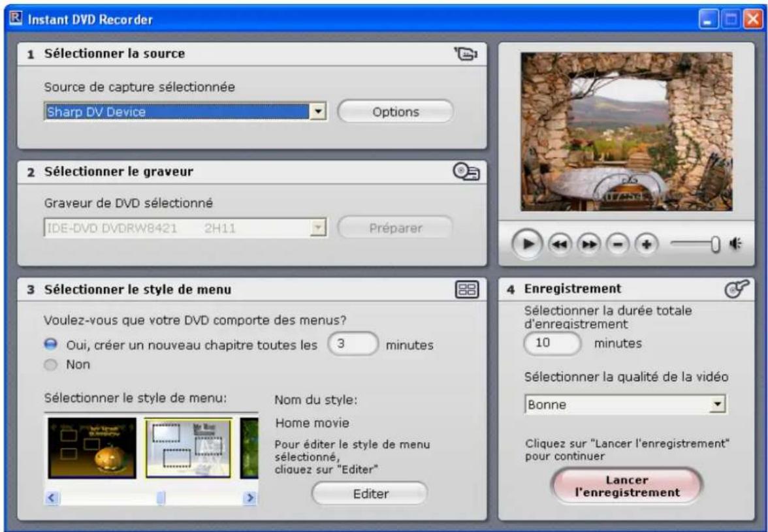Click the Instant DVD Recorder title icon
Screen dimensions: 768x532
(16, 19)
